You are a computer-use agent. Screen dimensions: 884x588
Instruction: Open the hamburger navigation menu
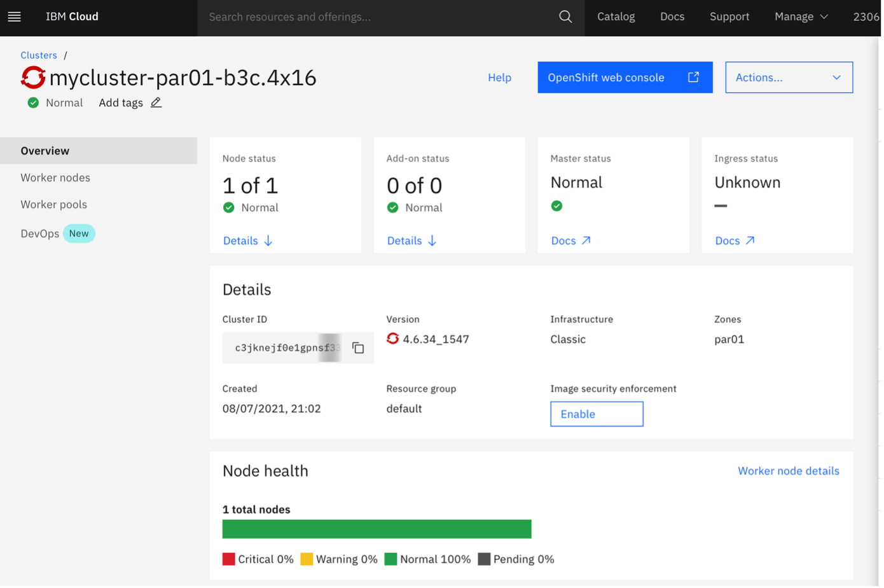tap(14, 17)
